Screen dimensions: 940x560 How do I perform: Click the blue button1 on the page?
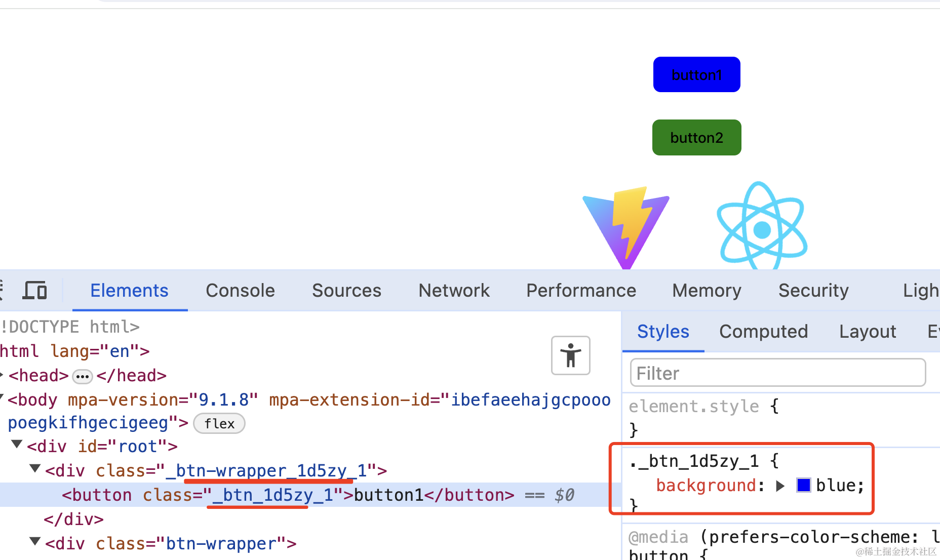[697, 74]
